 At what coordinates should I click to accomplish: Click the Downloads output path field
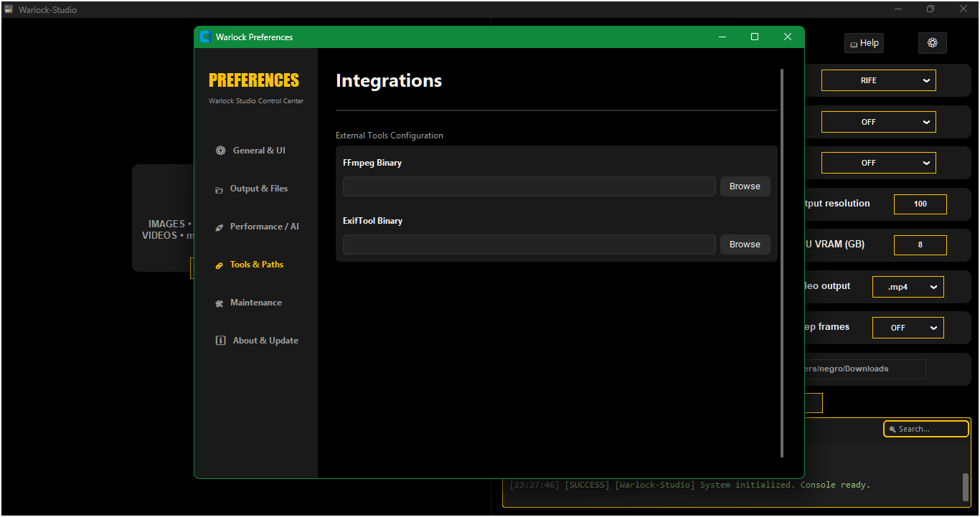pos(864,369)
